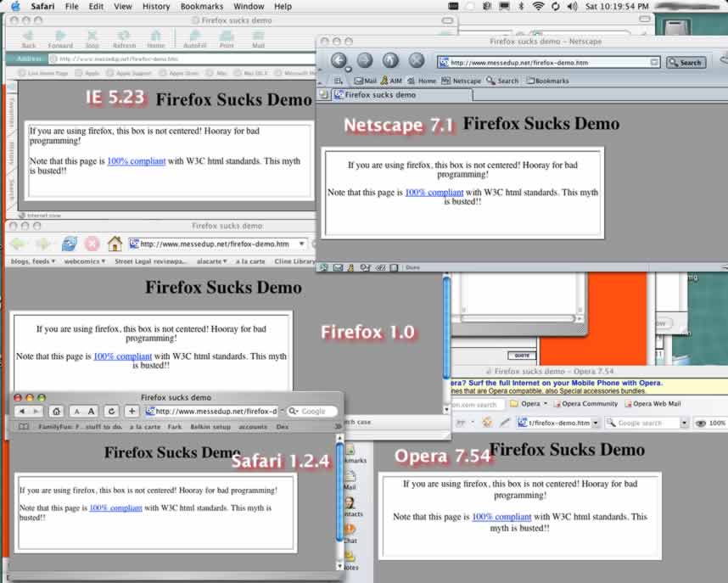Click 100% compliant link in Safari page
The width and height of the screenshot is (728, 583).
[x=115, y=507]
